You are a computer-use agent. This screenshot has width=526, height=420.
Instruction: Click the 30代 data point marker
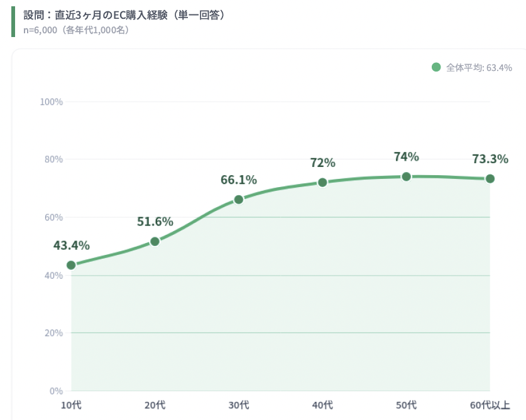pyautogui.click(x=239, y=200)
